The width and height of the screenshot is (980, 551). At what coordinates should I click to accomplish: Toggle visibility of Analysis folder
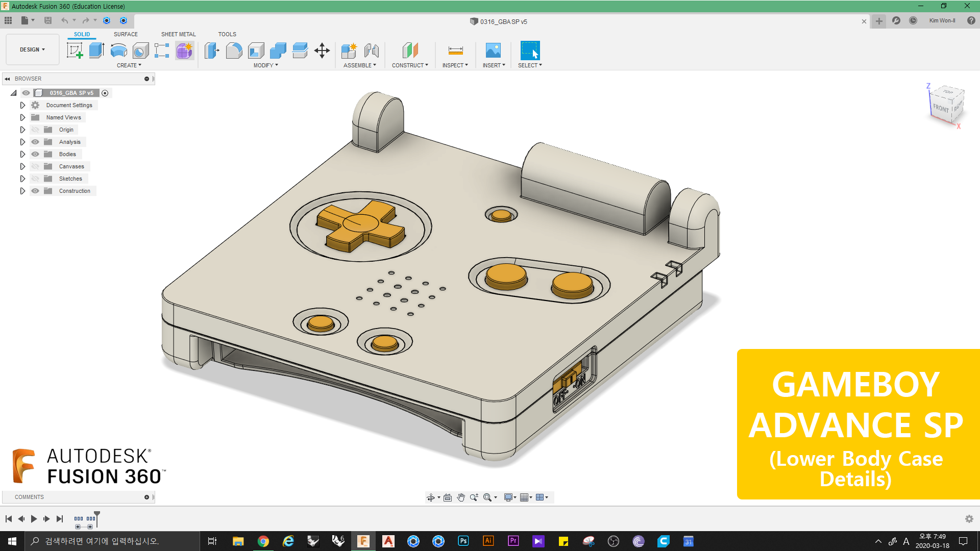[x=35, y=142]
